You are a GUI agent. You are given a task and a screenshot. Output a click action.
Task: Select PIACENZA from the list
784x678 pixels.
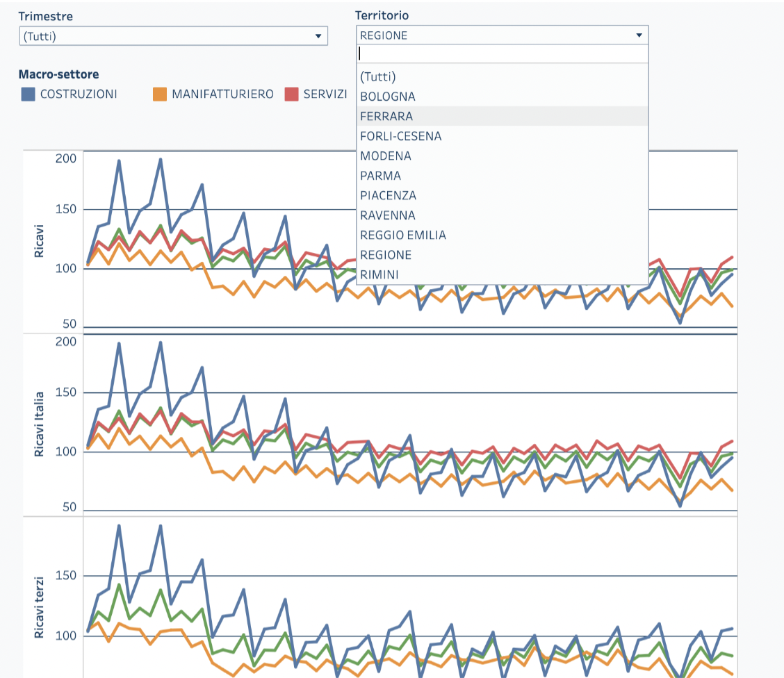coord(502,195)
